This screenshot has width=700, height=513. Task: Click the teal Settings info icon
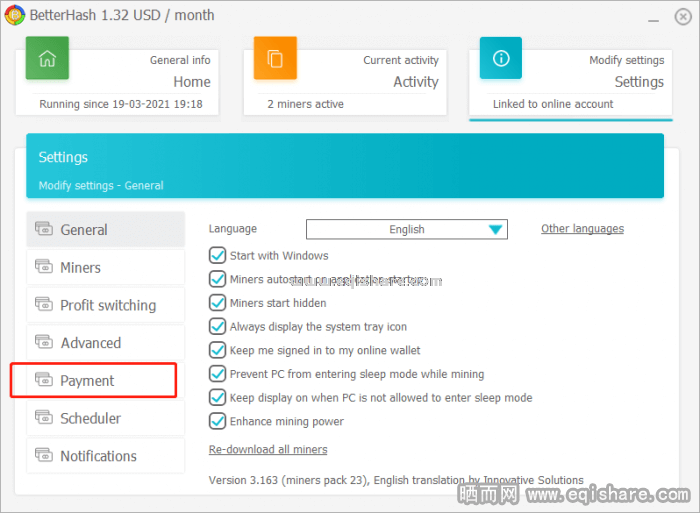pos(501,59)
